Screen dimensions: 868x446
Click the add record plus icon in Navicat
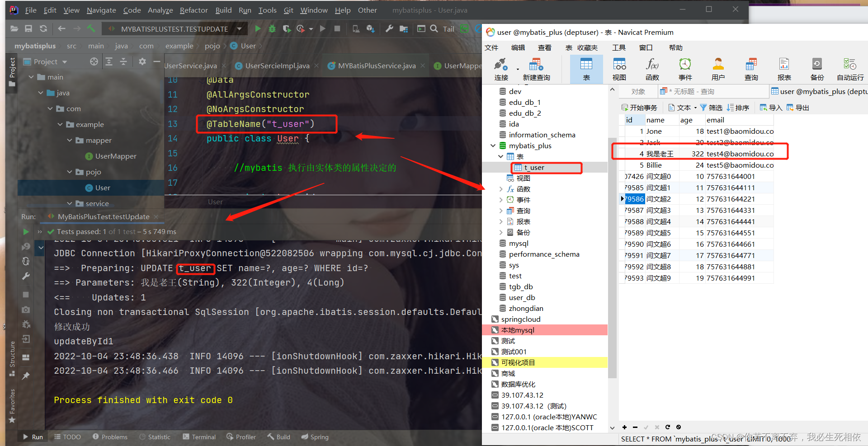point(624,427)
